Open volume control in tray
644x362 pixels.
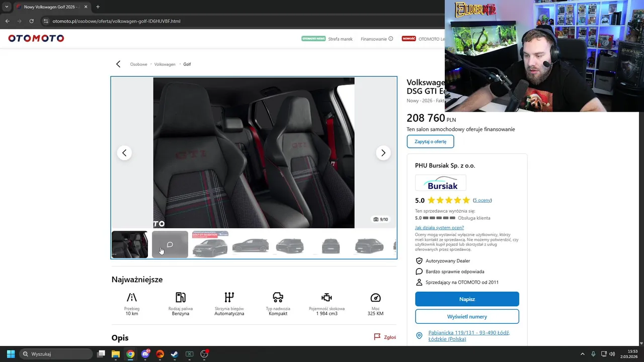[x=612, y=354]
